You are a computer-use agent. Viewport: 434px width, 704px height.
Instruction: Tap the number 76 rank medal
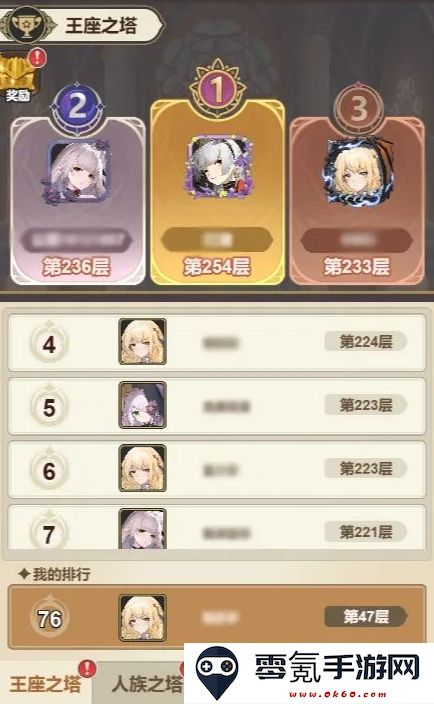point(49,619)
